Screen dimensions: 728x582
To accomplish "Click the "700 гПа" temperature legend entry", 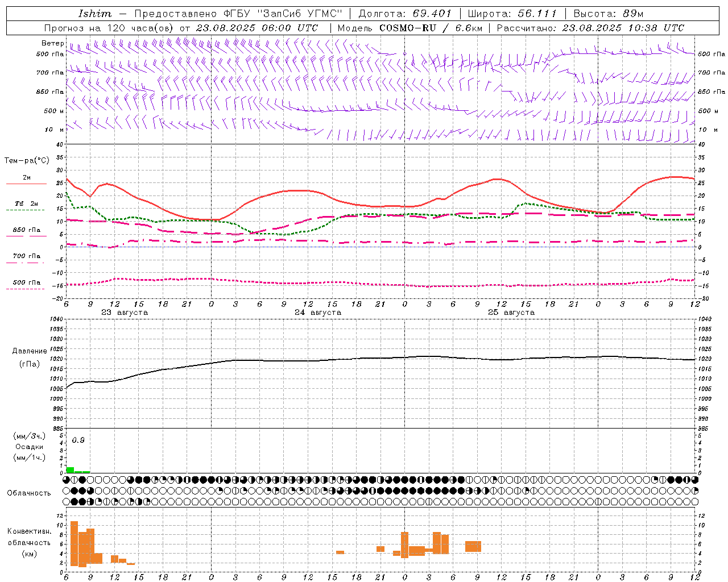I will pos(27,256).
